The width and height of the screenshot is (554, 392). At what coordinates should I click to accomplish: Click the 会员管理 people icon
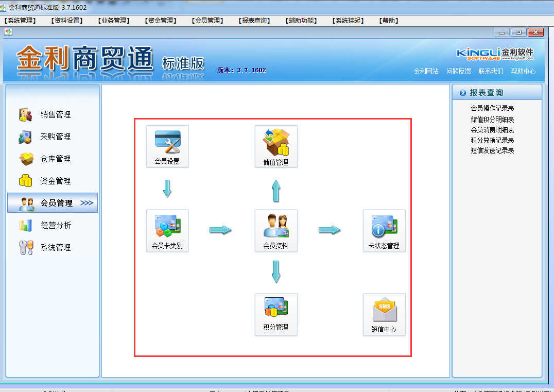(x=27, y=203)
